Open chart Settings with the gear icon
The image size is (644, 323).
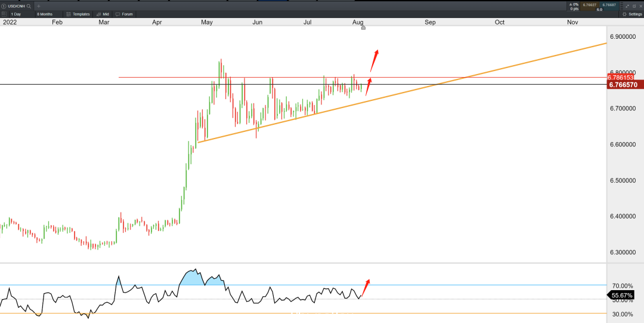coord(631,14)
